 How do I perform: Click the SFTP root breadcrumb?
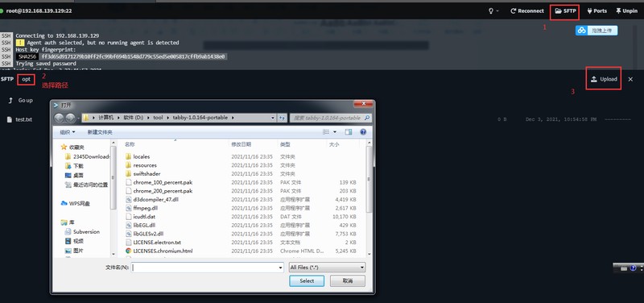(x=7, y=79)
